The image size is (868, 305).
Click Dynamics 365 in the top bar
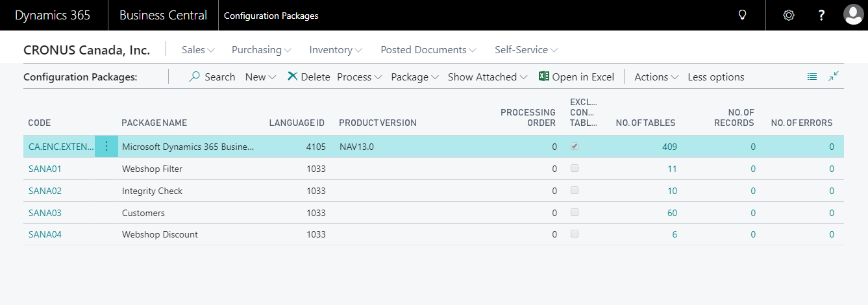coord(53,15)
